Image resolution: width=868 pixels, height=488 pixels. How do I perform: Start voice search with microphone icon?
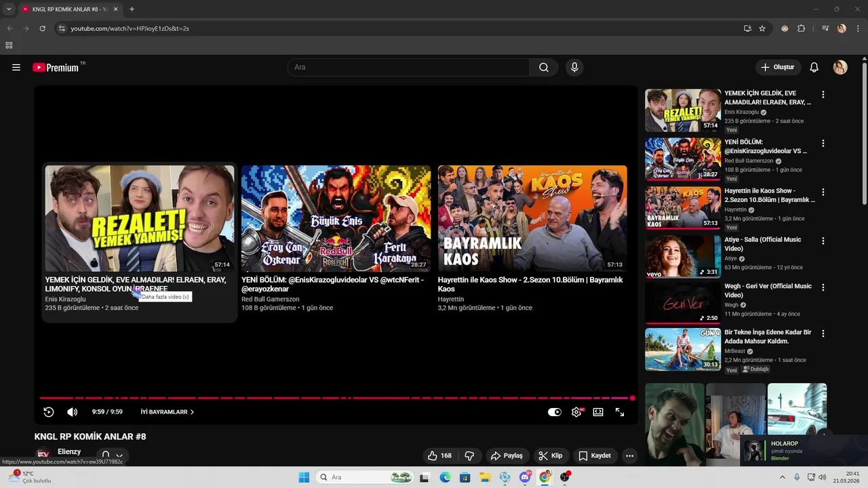tap(574, 67)
